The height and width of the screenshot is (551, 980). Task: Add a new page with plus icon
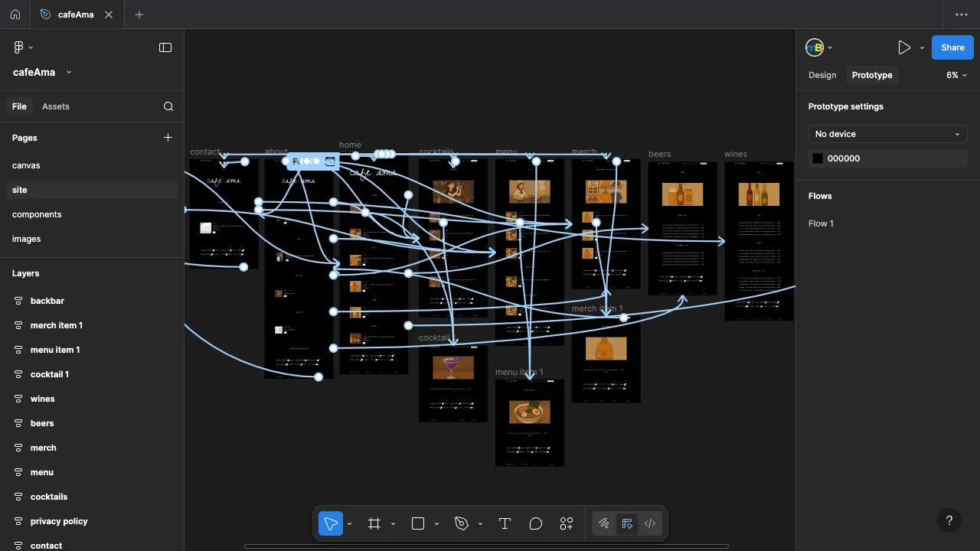(168, 138)
